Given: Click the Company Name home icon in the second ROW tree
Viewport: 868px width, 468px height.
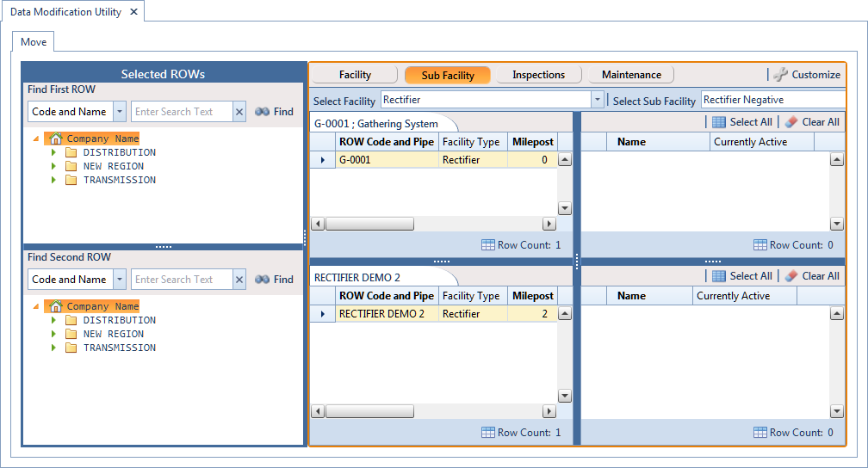Looking at the screenshot, I should click(x=55, y=306).
